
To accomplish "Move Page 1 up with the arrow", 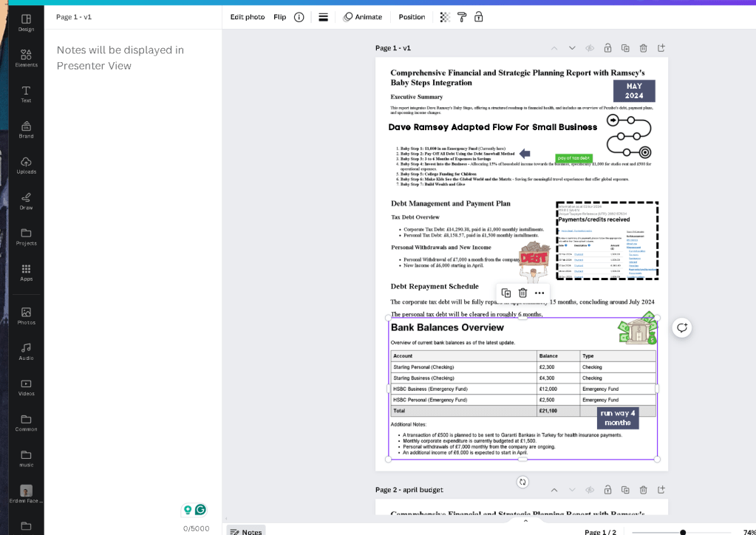I will [554, 48].
